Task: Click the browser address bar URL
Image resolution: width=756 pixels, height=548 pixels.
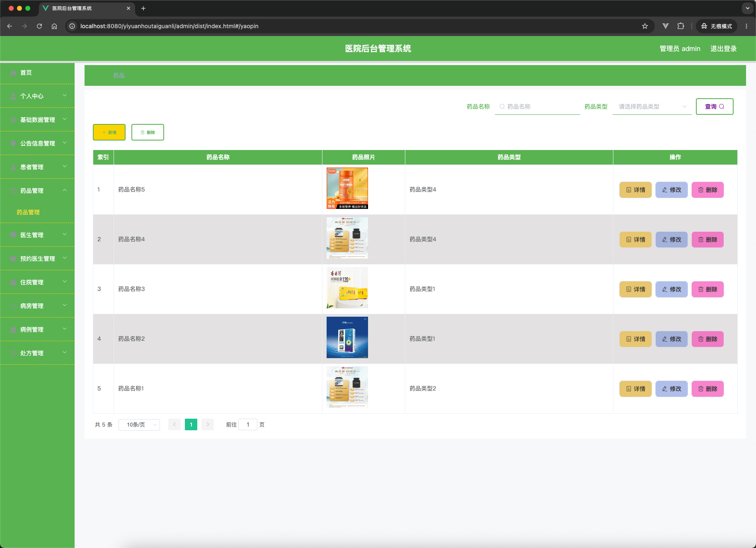Action: tap(169, 26)
